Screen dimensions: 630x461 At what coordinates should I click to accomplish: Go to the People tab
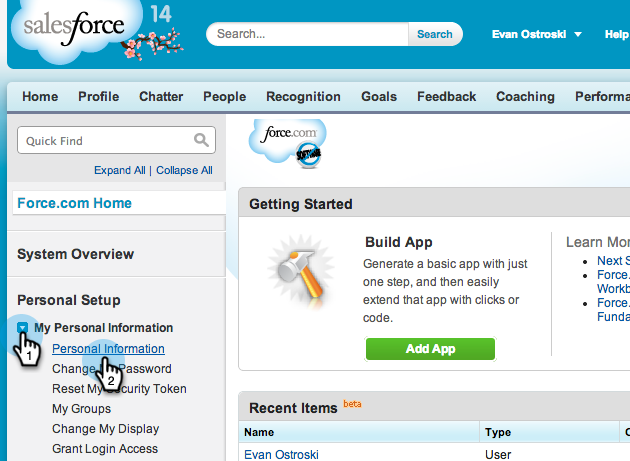[x=225, y=96]
